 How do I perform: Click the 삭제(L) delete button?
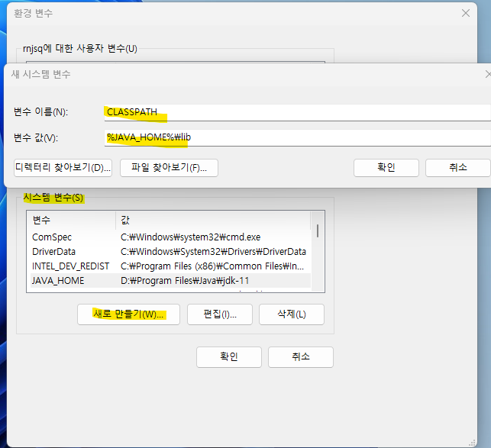292,314
